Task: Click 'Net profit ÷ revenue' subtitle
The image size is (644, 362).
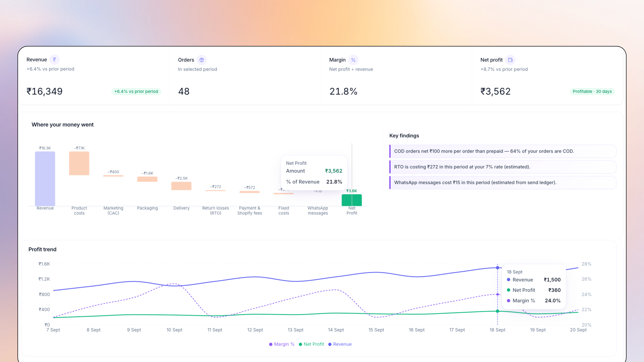Action: pos(351,69)
